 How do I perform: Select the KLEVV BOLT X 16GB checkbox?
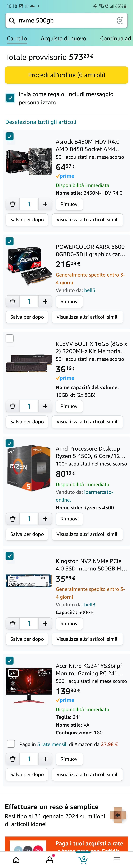coord(10,338)
